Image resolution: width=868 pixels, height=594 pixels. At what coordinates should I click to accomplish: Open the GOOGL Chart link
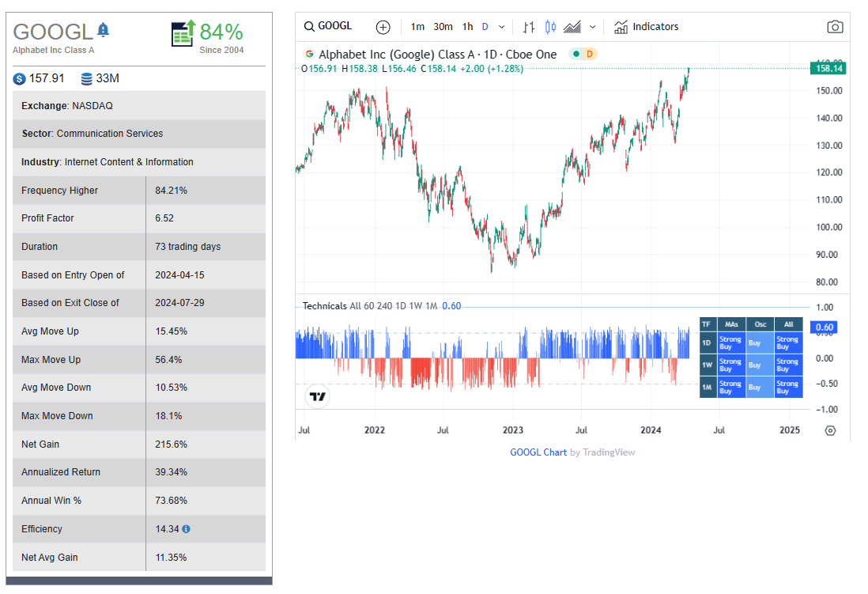point(538,452)
